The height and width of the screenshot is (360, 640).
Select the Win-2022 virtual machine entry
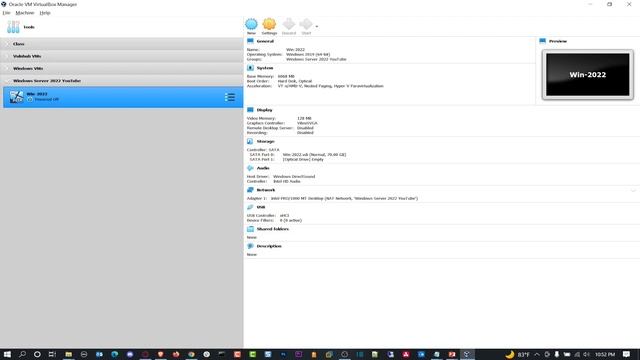(122, 97)
